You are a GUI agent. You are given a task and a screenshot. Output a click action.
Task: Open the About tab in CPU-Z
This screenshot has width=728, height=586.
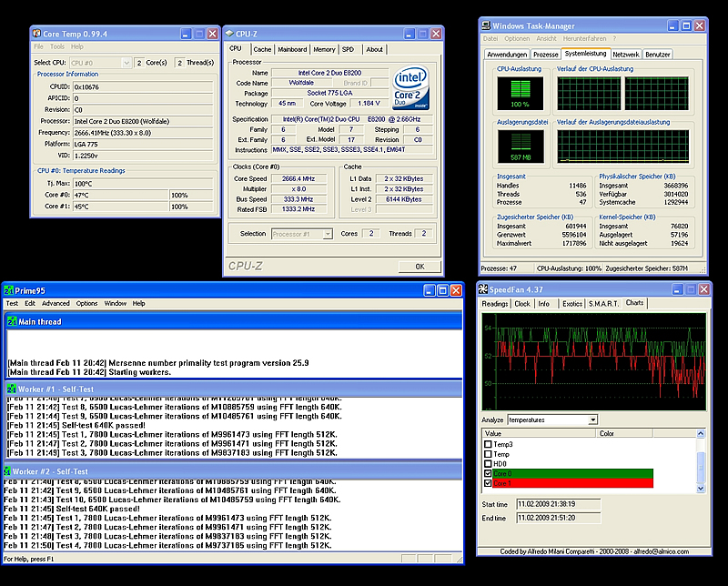(x=374, y=49)
